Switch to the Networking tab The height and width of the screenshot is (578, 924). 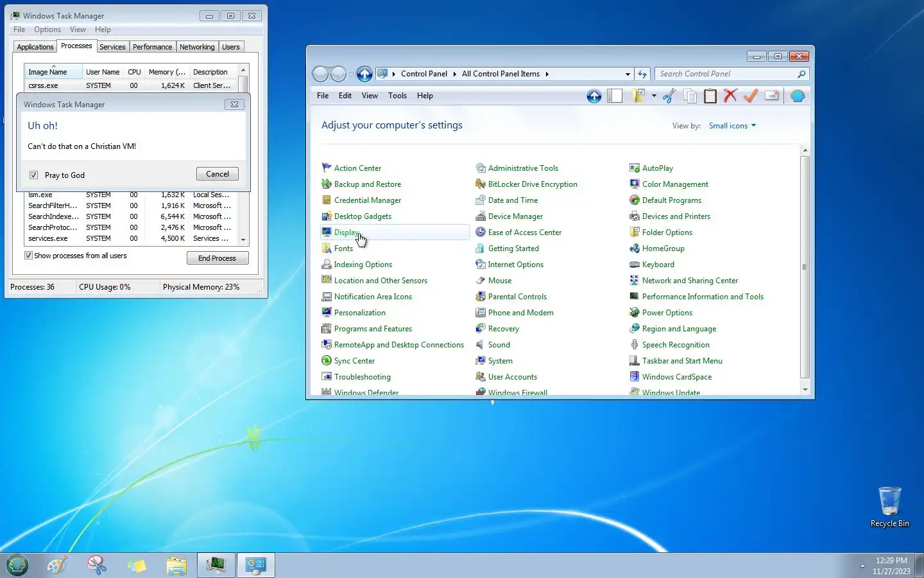(x=197, y=47)
